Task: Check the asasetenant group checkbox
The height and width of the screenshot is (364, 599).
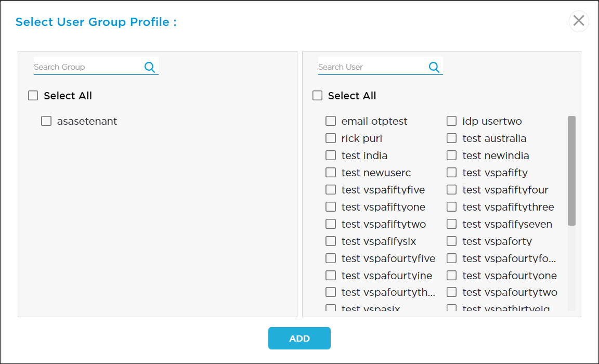Action: (46, 121)
